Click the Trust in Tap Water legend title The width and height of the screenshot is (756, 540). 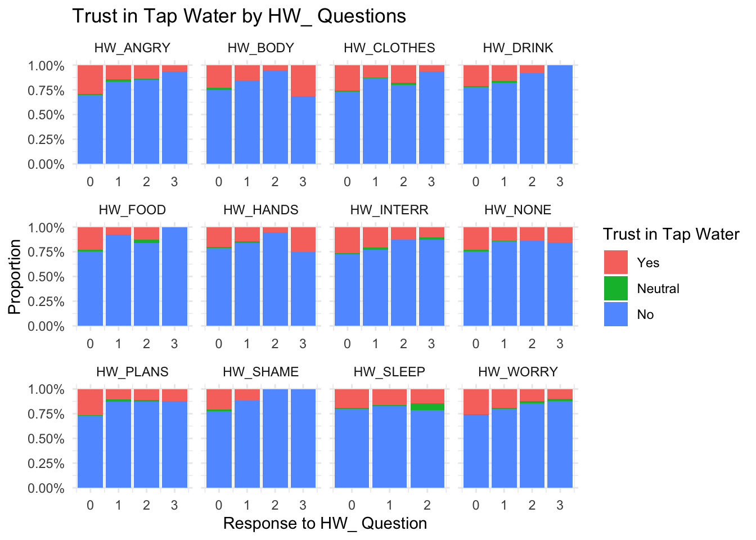click(x=671, y=234)
